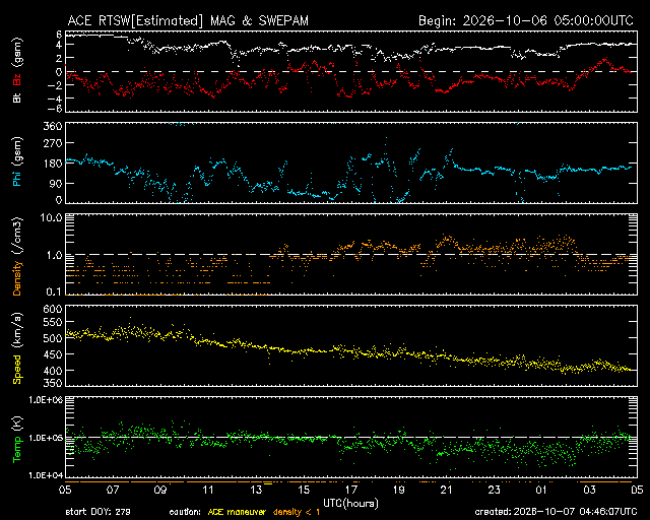Click the "caution:" footer label

click(185, 512)
